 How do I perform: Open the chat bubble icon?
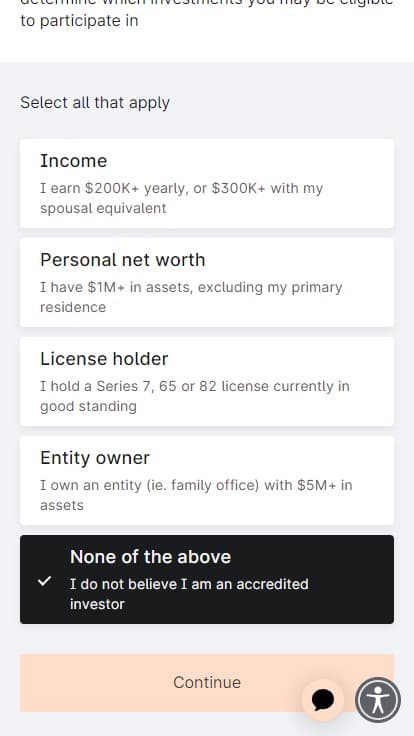(x=323, y=700)
